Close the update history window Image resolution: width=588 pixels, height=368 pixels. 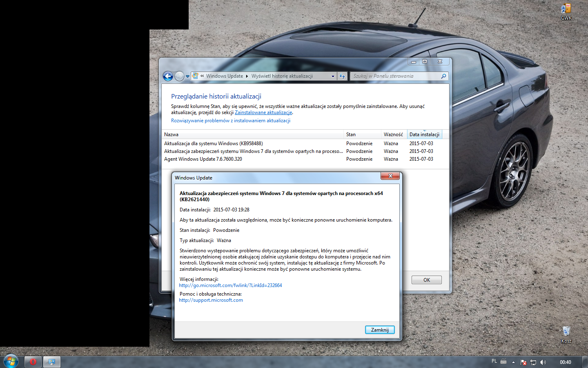point(440,61)
